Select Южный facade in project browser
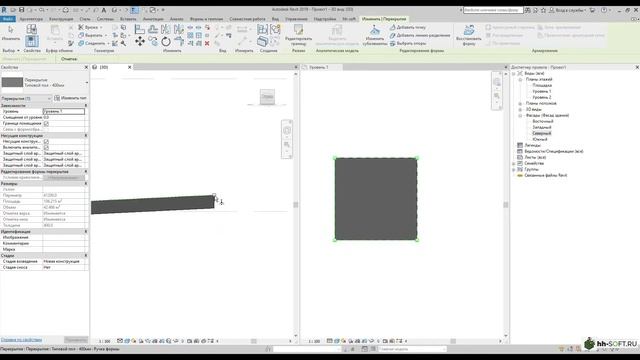Screen dimensions: 640x360 click(540, 140)
